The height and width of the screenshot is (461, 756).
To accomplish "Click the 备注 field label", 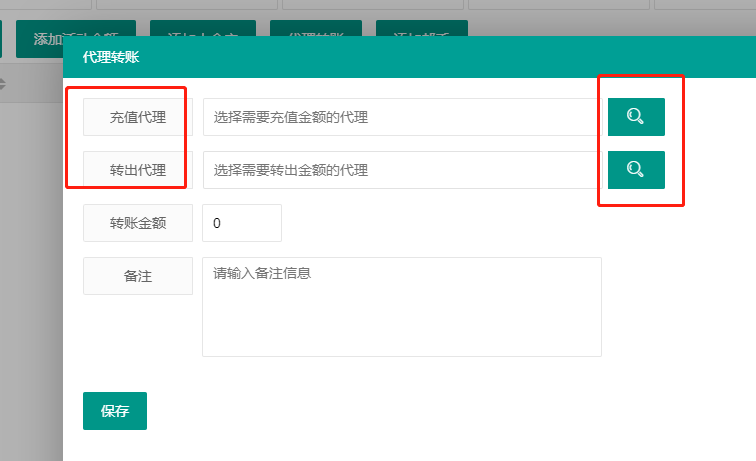I will 137,276.
